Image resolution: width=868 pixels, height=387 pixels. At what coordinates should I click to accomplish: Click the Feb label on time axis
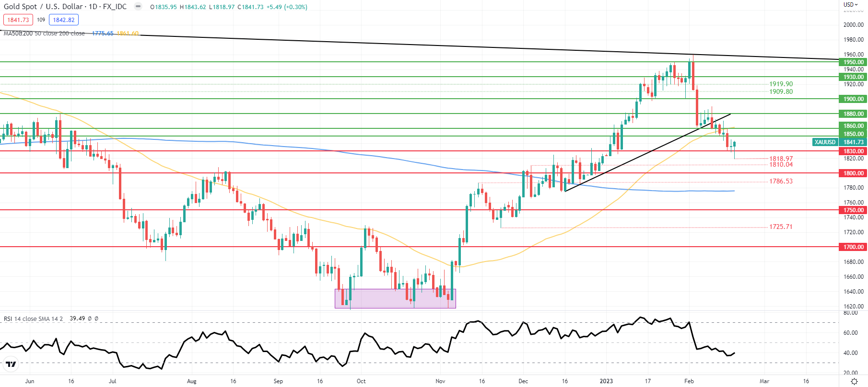(x=689, y=381)
